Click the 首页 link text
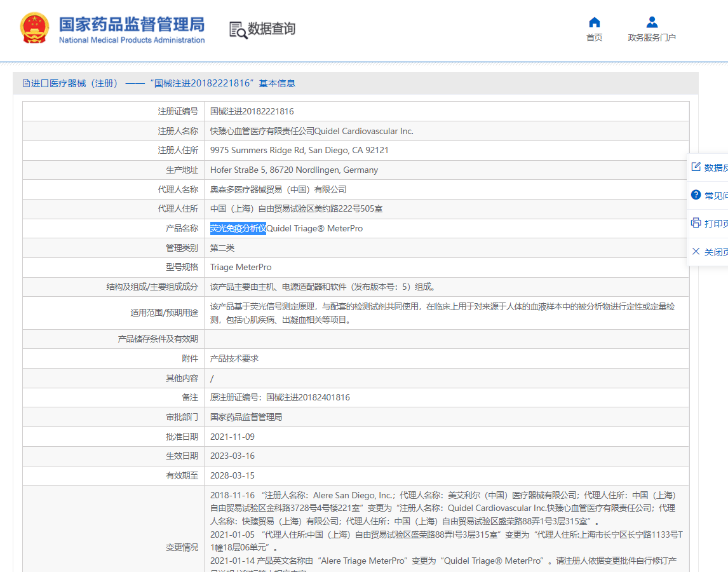Viewport: 728px width, 572px height. point(595,37)
